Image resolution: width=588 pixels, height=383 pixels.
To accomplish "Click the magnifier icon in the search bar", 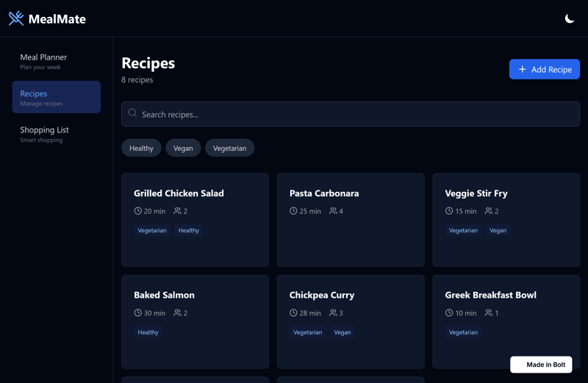I will 132,113.
